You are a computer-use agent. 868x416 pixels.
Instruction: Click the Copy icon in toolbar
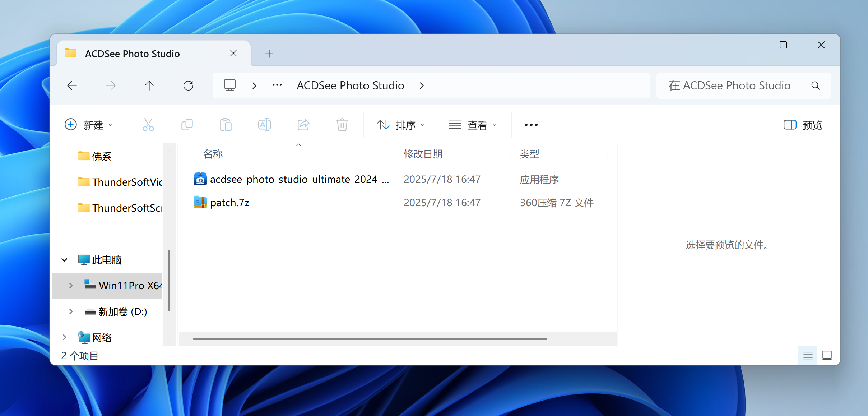point(187,125)
